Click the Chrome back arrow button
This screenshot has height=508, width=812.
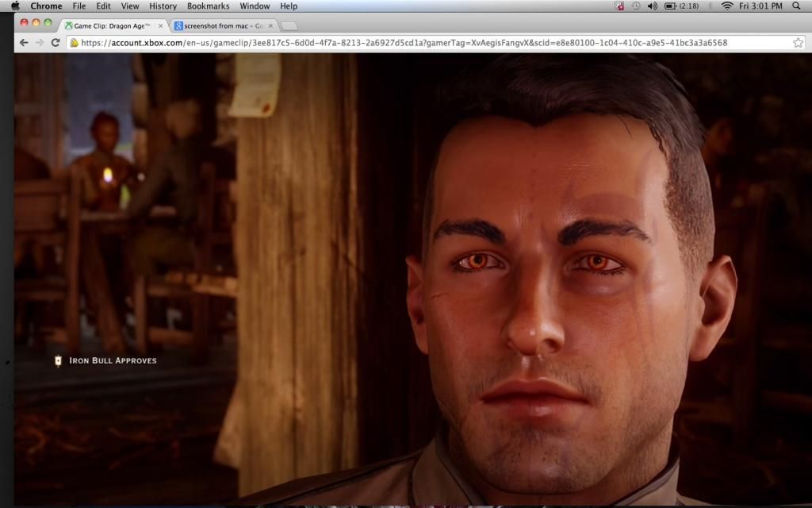click(x=24, y=42)
